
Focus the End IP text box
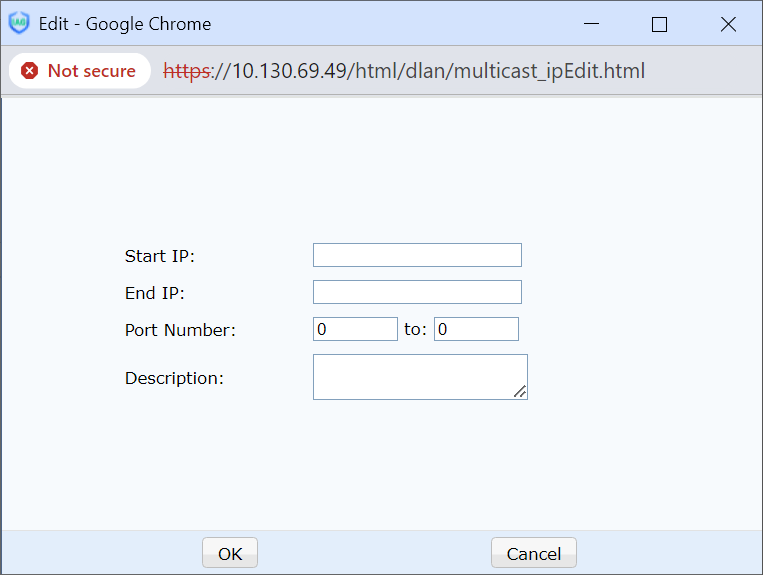(x=417, y=292)
